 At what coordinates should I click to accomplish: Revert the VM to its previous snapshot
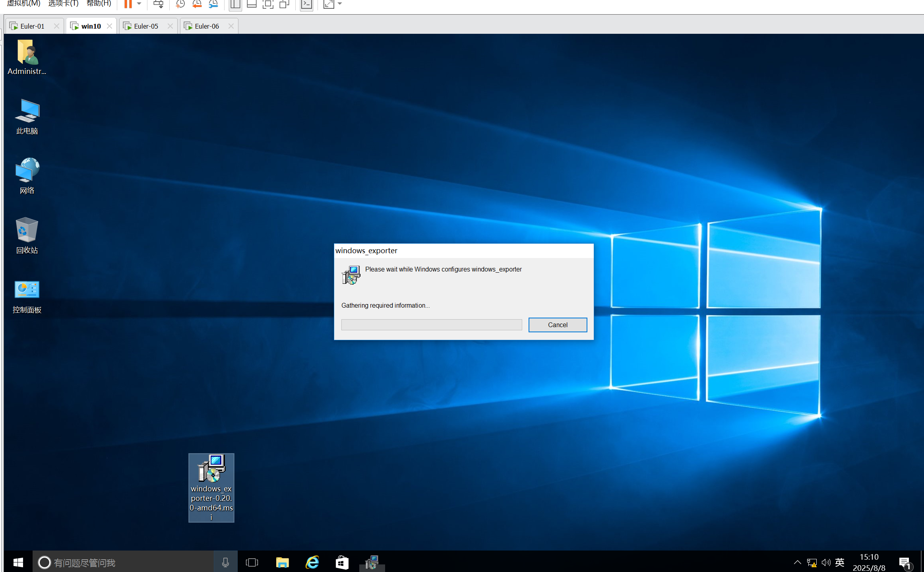pos(197,4)
